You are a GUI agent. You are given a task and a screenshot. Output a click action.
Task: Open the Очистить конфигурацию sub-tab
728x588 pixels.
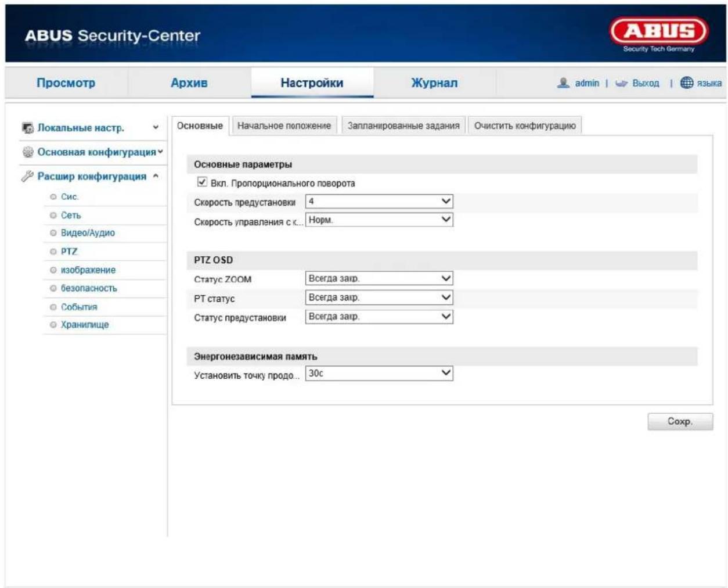coord(525,126)
